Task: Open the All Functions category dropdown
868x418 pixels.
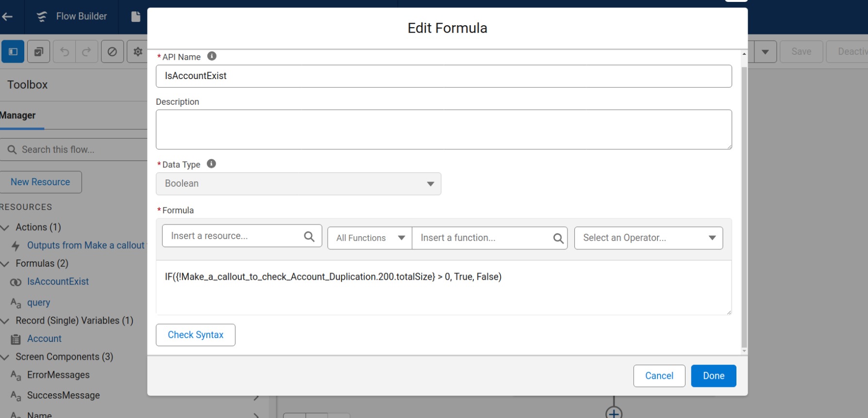Action: tap(370, 238)
